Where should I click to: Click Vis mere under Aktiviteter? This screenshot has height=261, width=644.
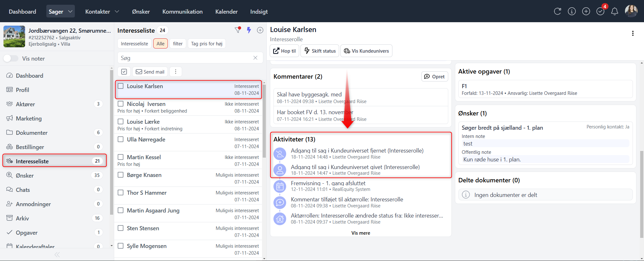361,233
